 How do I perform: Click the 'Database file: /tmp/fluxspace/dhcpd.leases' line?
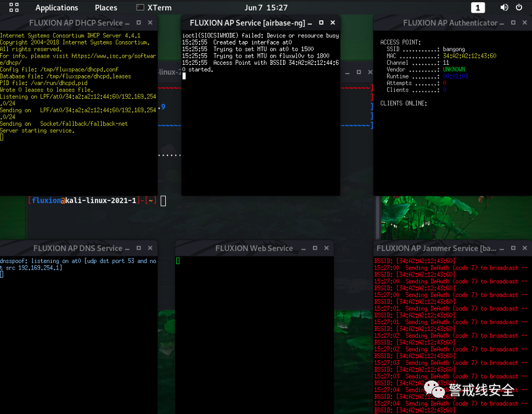pos(65,76)
